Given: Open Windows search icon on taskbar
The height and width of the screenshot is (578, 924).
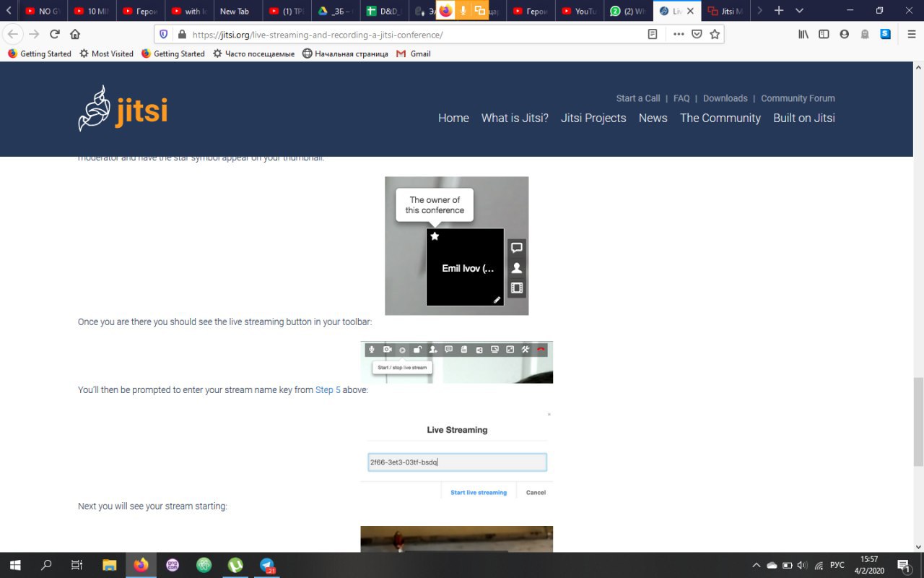Looking at the screenshot, I should 46,565.
